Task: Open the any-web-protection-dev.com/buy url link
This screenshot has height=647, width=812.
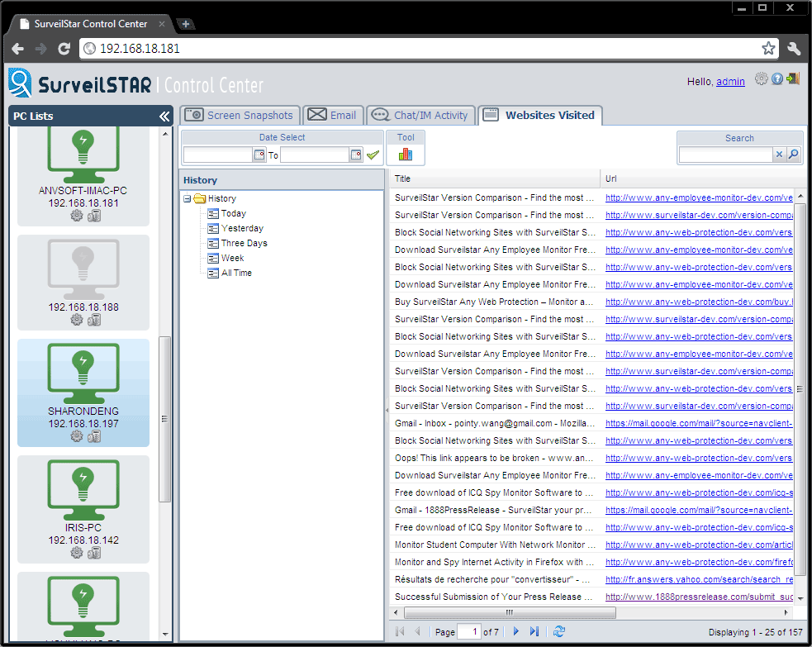Action: point(699,302)
